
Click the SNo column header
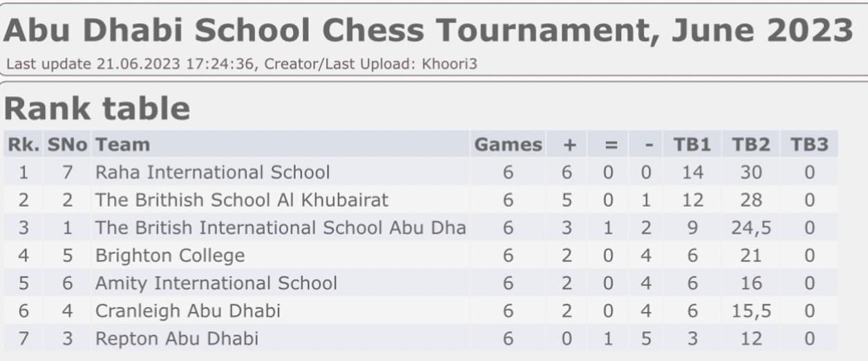[x=67, y=145]
